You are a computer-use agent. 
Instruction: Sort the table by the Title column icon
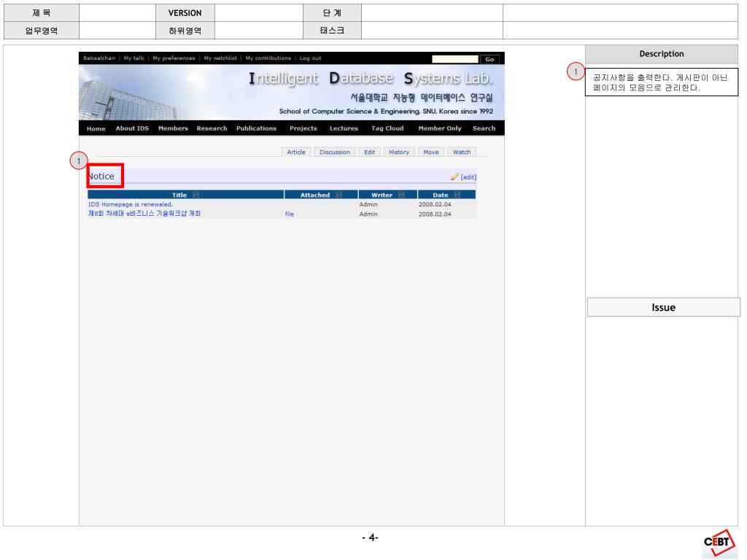point(196,195)
